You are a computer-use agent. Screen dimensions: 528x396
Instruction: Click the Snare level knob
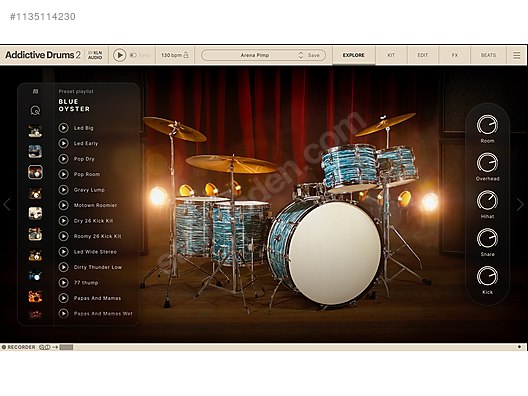click(x=487, y=238)
